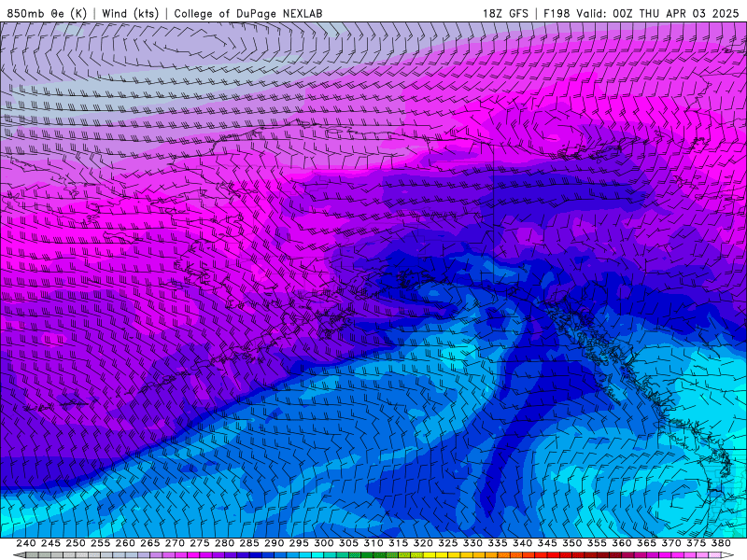
Task: Click the 290 legend value
Action: (274, 543)
